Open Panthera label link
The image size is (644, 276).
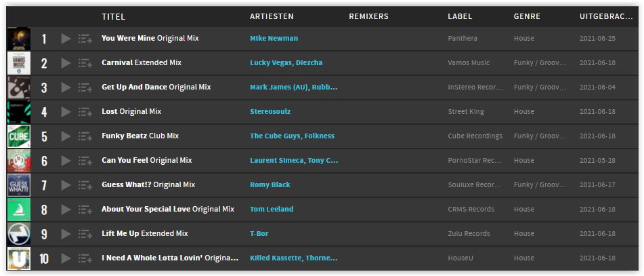(x=463, y=38)
